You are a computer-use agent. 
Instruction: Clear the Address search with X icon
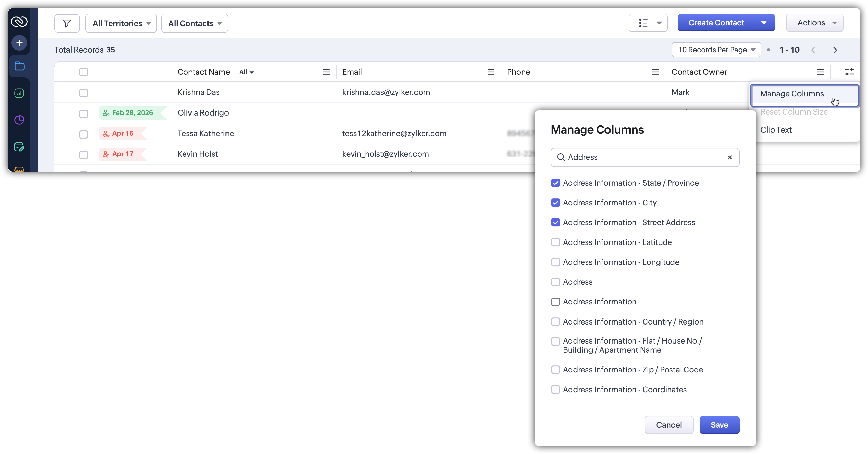tap(730, 157)
